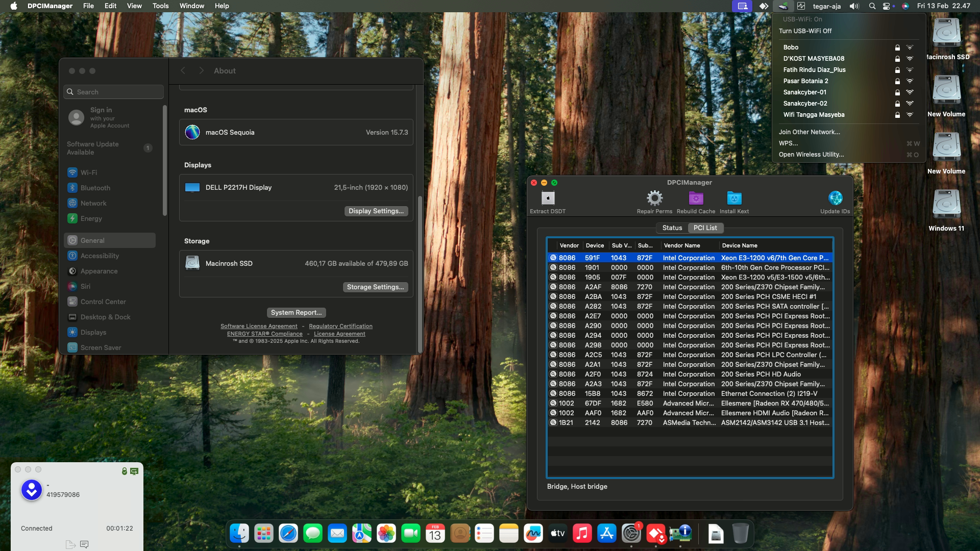Open Mail from the Dock

[x=337, y=534]
